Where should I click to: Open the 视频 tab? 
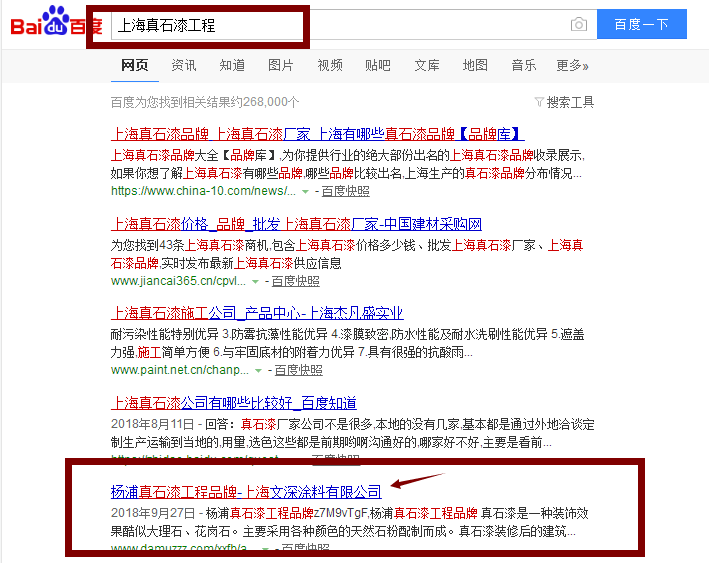(x=330, y=65)
